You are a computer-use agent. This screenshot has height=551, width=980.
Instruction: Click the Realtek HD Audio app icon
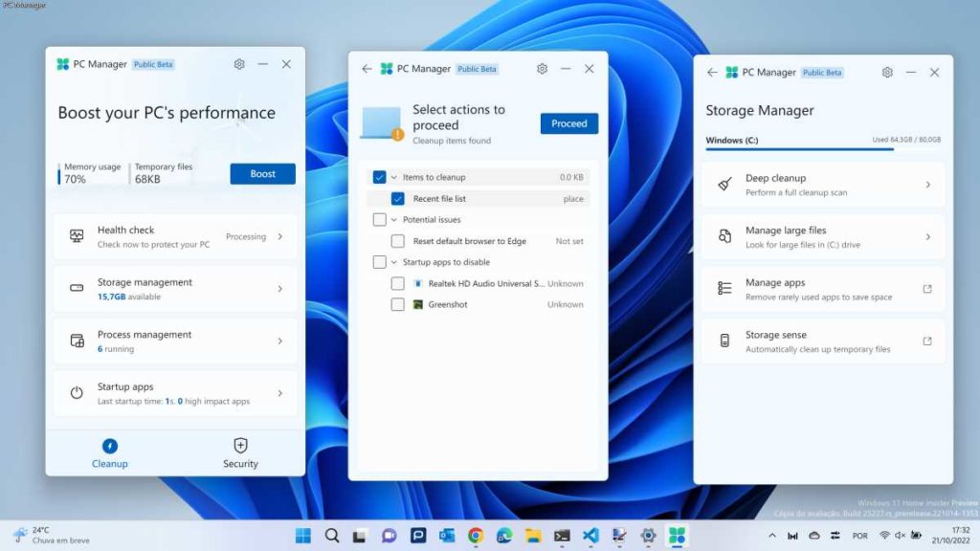[418, 283]
